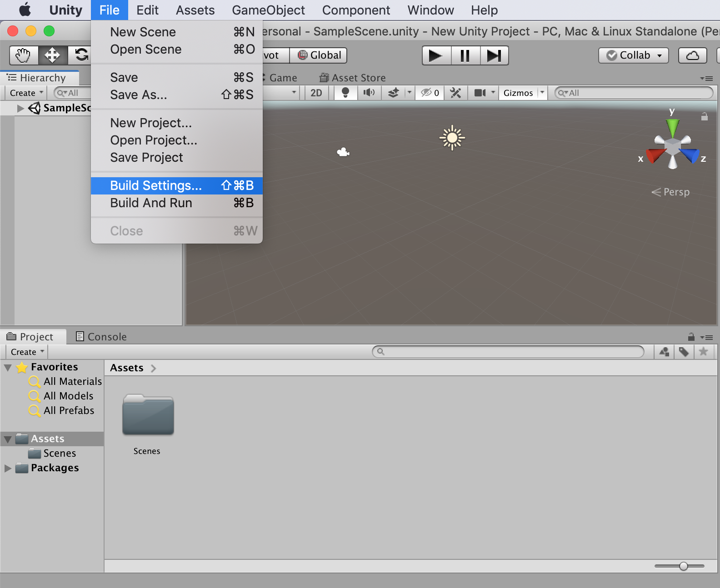
Task: Select the Hand tool in toolbar
Action: click(23, 55)
